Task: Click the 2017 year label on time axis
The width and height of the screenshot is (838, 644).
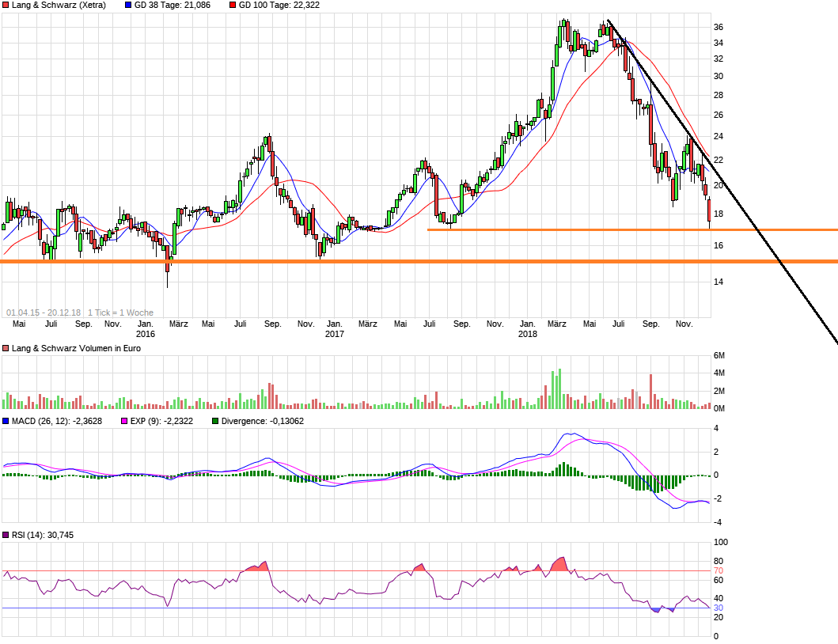Action: click(x=335, y=334)
